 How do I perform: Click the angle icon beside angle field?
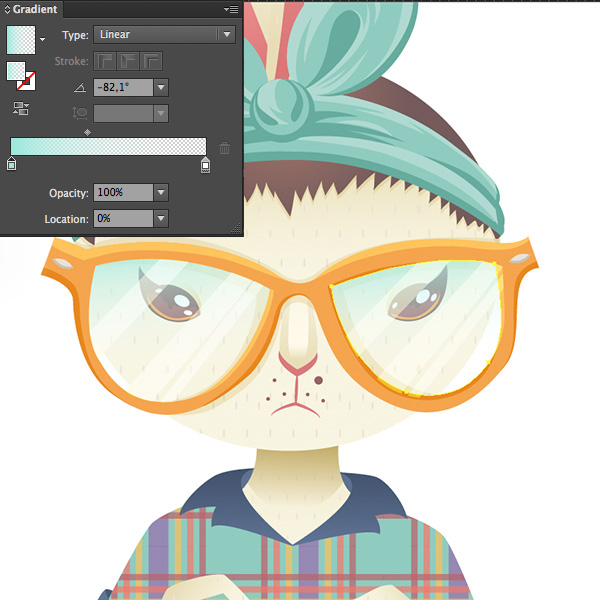(x=80, y=88)
